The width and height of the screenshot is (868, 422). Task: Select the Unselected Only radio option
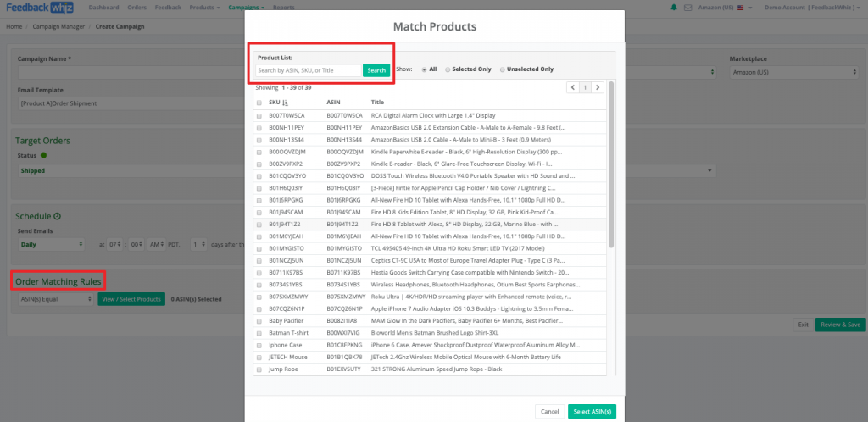[x=502, y=69]
